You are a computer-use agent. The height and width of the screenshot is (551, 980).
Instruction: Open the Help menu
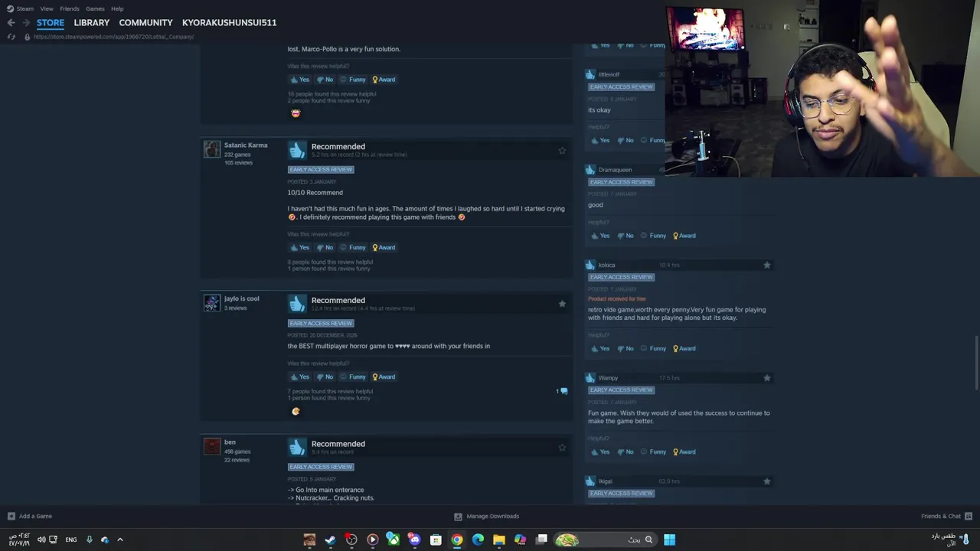(x=117, y=8)
